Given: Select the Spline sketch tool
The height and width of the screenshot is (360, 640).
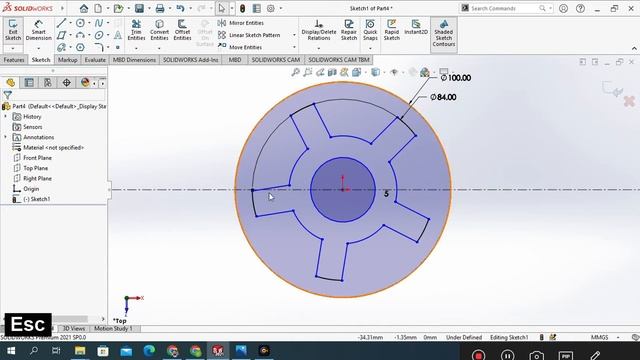Looking at the screenshot, I should [99, 23].
